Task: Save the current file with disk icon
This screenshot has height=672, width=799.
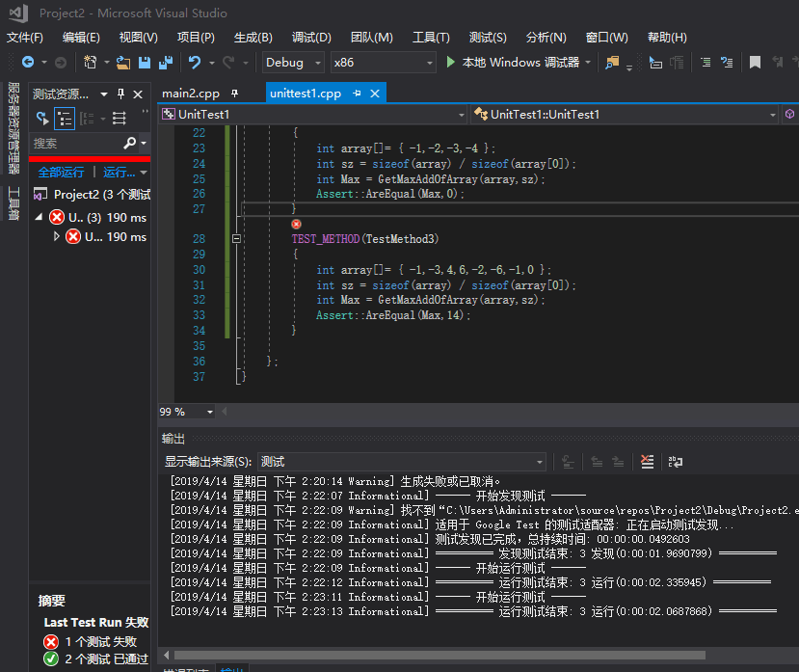Action: coord(145,63)
